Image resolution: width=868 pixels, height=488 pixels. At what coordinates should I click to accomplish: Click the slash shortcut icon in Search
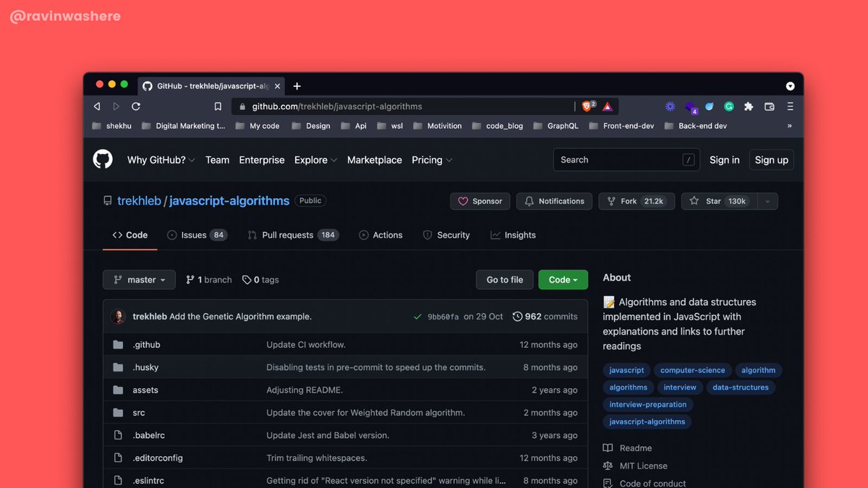coord(688,160)
